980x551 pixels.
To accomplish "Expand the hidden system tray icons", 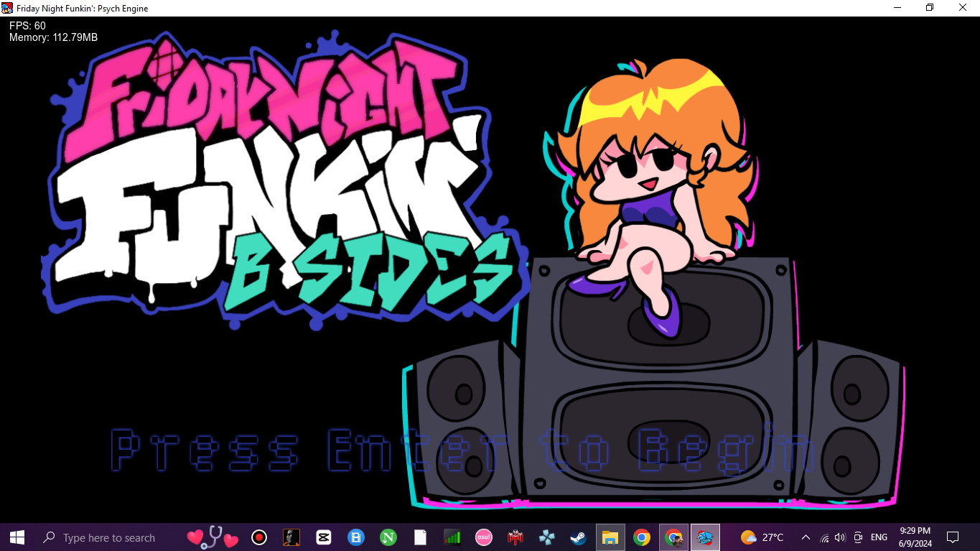I will click(x=806, y=537).
